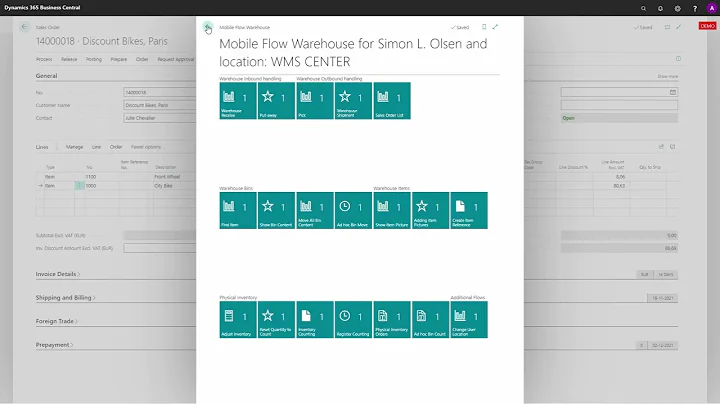The height and width of the screenshot is (404, 720).
Task: Open the Warehouse Receive tile
Action: [x=238, y=101]
